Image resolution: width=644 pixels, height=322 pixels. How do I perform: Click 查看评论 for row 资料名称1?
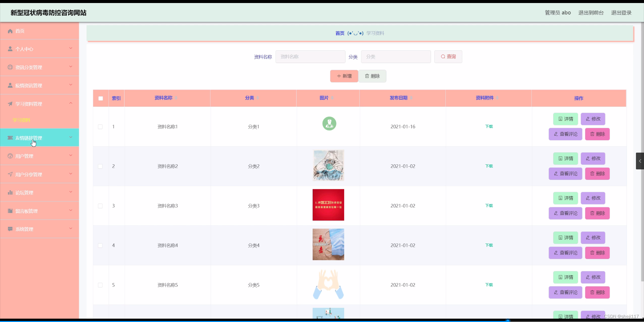click(566, 134)
